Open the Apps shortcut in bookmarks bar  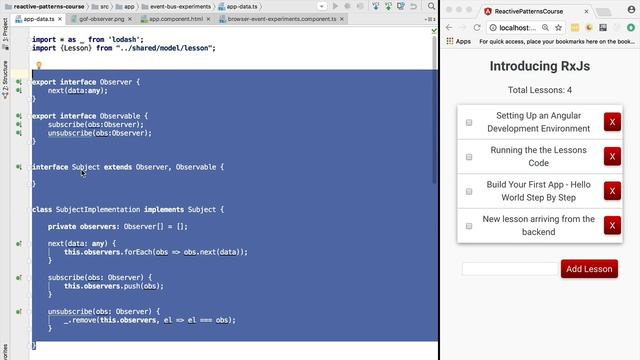coord(458,41)
